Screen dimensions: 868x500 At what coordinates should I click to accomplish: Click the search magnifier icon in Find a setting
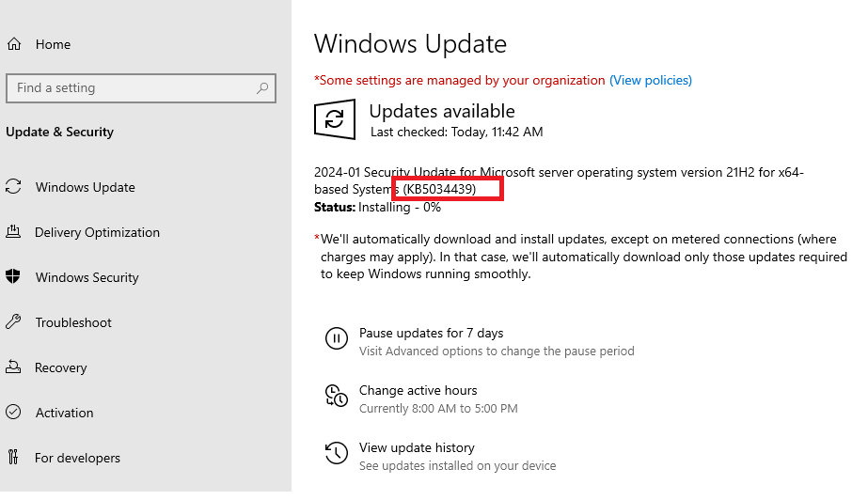click(x=262, y=88)
